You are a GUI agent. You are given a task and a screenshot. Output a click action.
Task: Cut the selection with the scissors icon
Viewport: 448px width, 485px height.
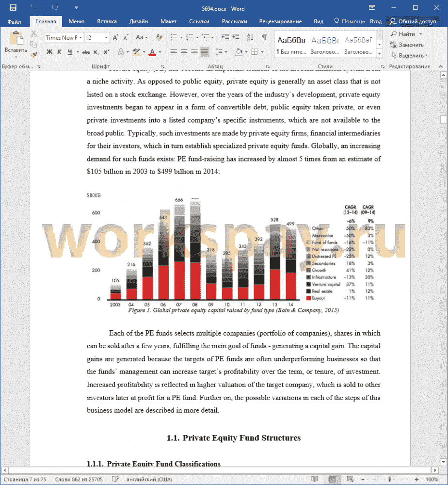pos(34,34)
